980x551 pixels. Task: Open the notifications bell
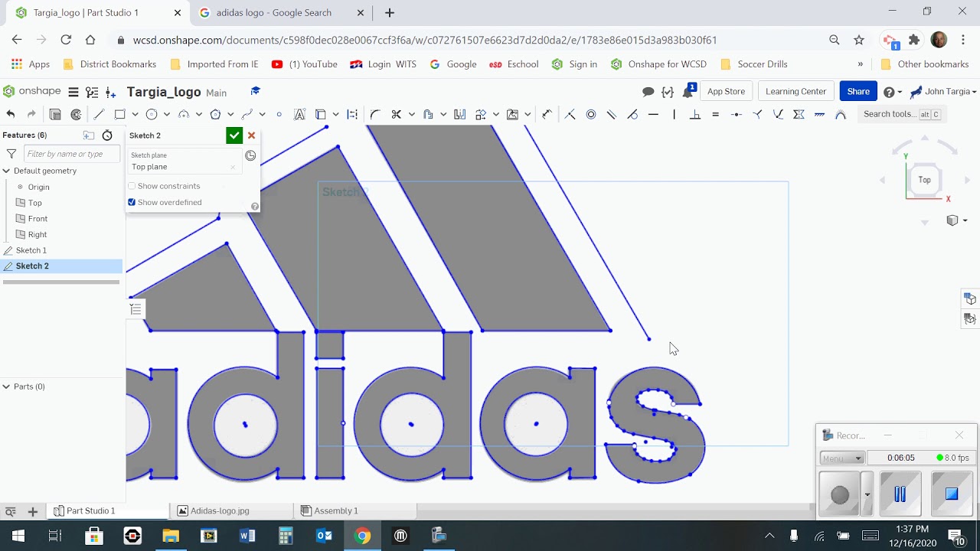(x=690, y=91)
